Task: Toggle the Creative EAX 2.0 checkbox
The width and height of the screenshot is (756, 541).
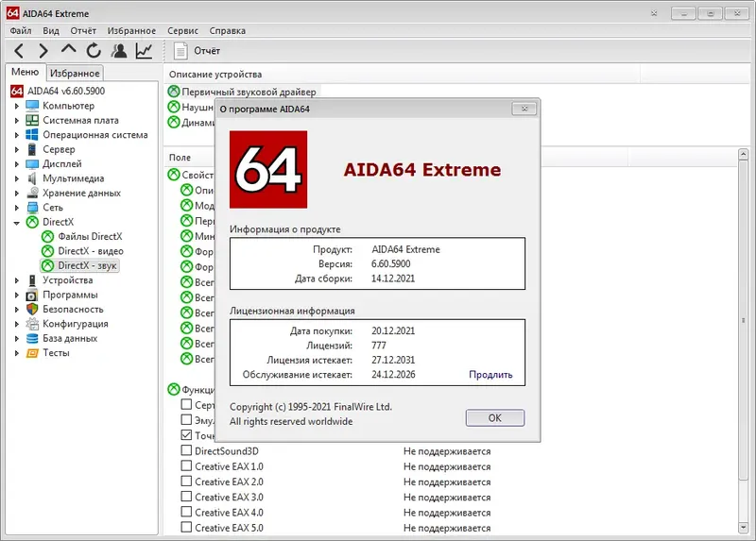Action: (186, 482)
